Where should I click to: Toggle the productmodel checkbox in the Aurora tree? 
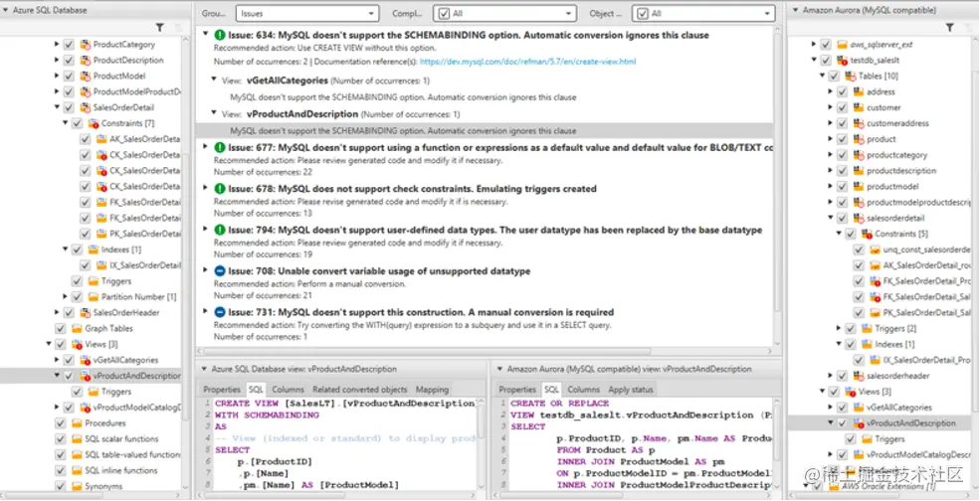pos(843,186)
